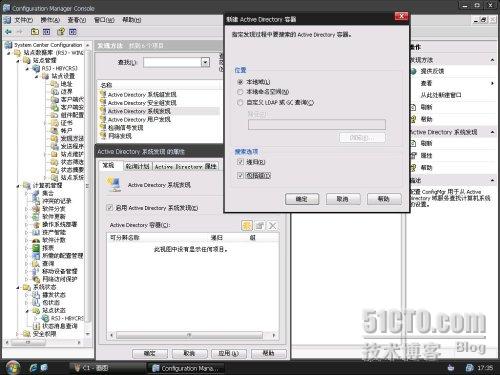Click 应用(A) in the properties dialog
The image size is (500, 375).
[x=229, y=353]
